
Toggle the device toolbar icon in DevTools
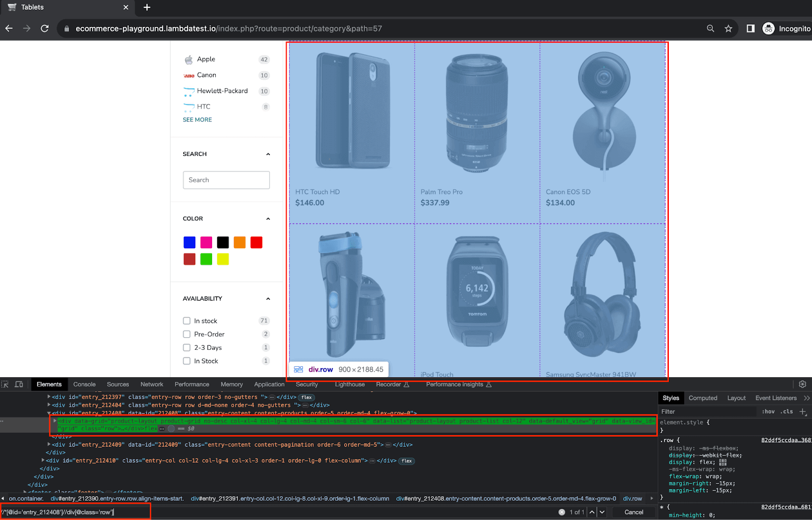click(19, 384)
